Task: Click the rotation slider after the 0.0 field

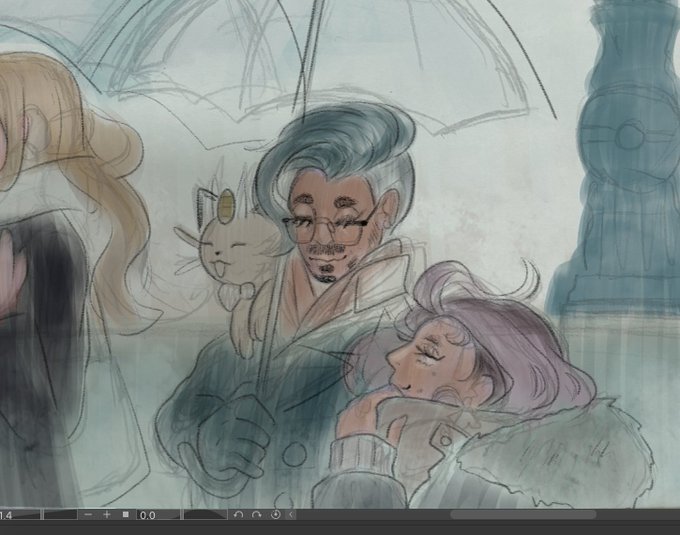Action: pos(205,515)
